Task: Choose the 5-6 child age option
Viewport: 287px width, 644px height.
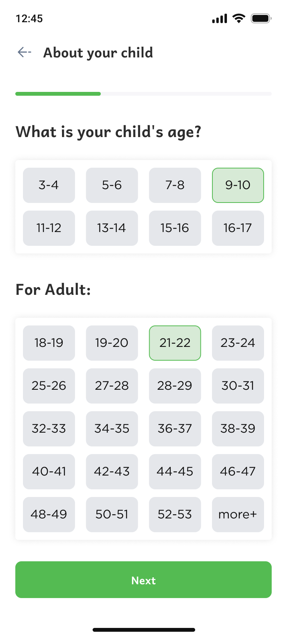Action: (112, 185)
